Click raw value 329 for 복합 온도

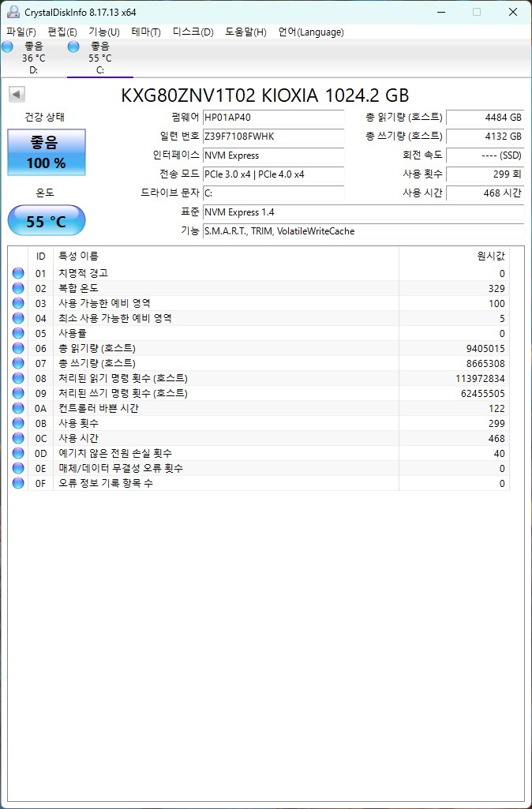click(496, 288)
